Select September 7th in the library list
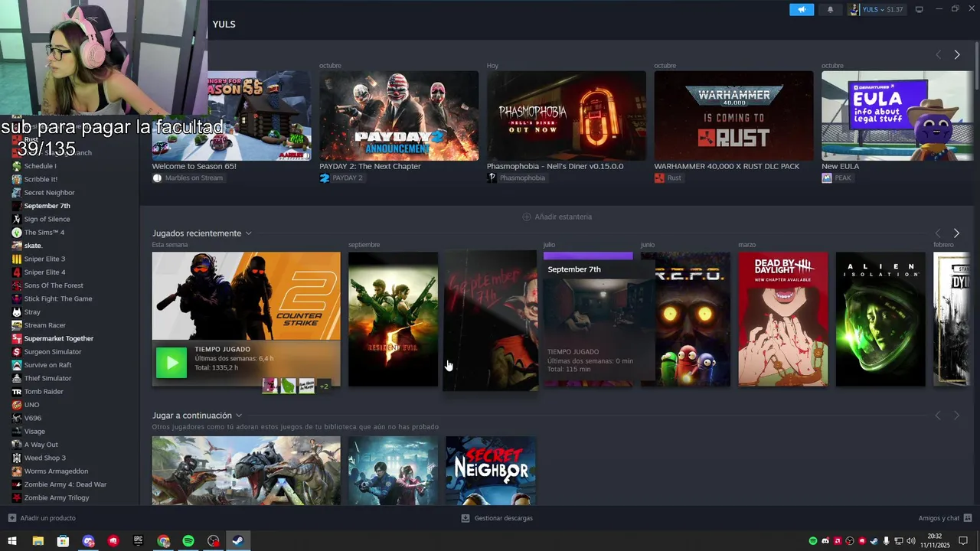Screen dimensions: 980x551 point(47,206)
